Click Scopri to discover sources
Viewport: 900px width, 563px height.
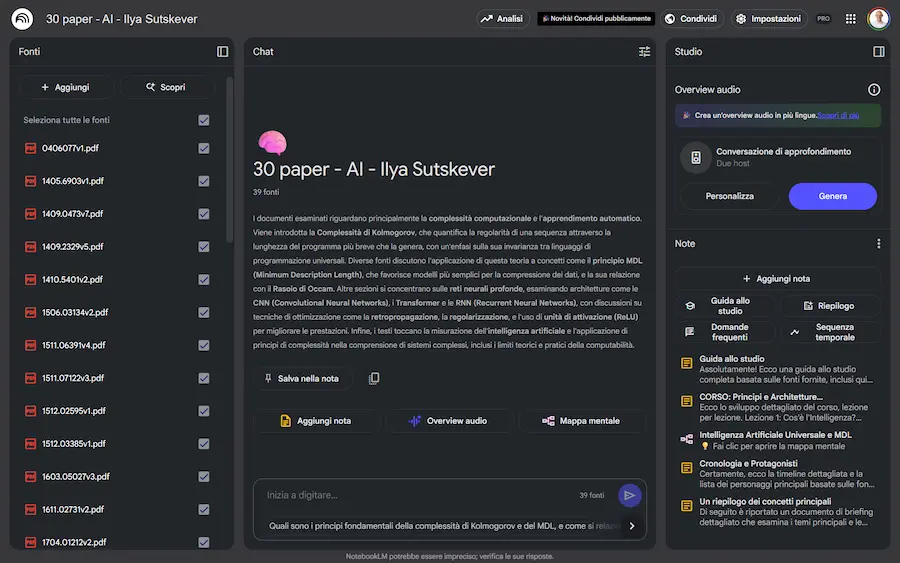click(166, 87)
